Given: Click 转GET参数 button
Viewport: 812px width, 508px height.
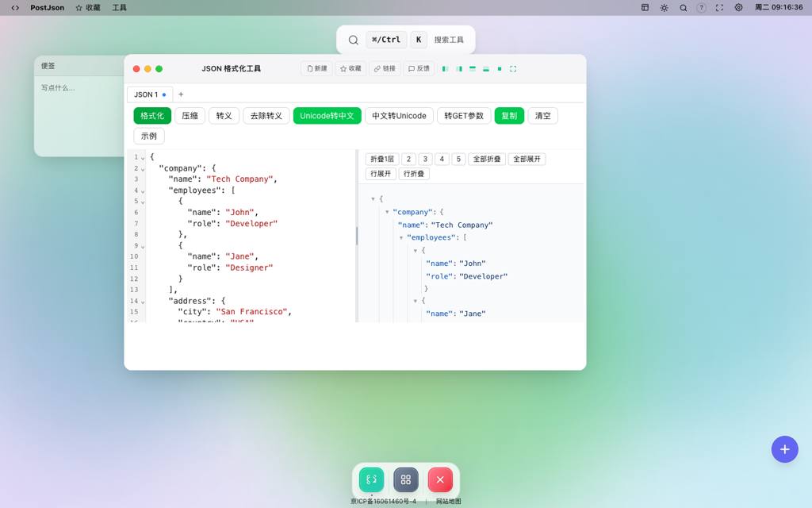Looking at the screenshot, I should (x=464, y=116).
